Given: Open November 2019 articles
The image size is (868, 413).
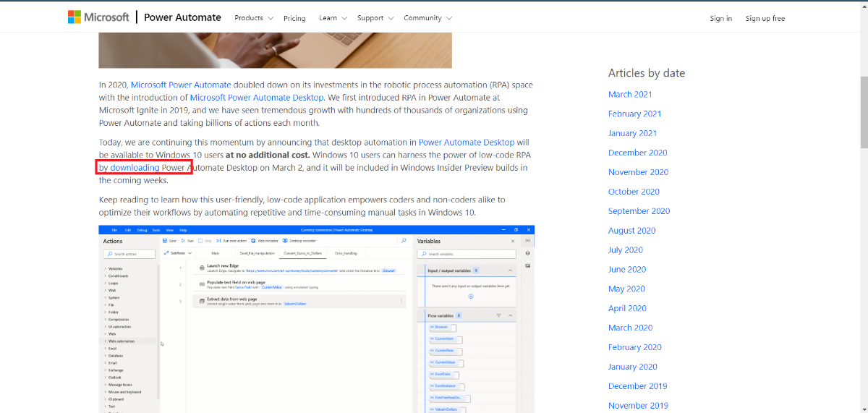Looking at the screenshot, I should (x=638, y=406).
